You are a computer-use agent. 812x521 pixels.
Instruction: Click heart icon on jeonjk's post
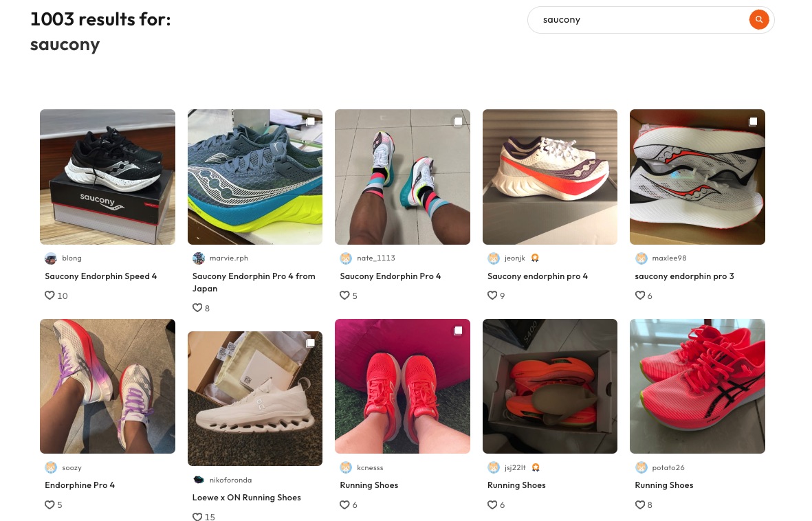coord(492,296)
